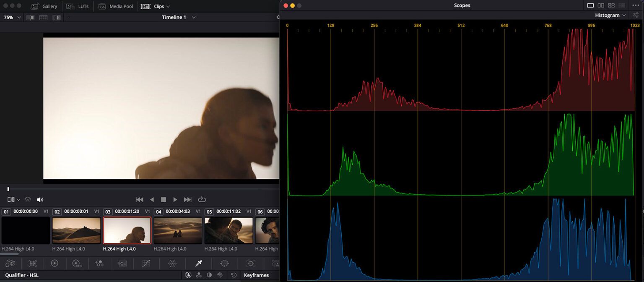The width and height of the screenshot is (644, 282).
Task: Open the Color Wheels palette
Action: pos(55,264)
